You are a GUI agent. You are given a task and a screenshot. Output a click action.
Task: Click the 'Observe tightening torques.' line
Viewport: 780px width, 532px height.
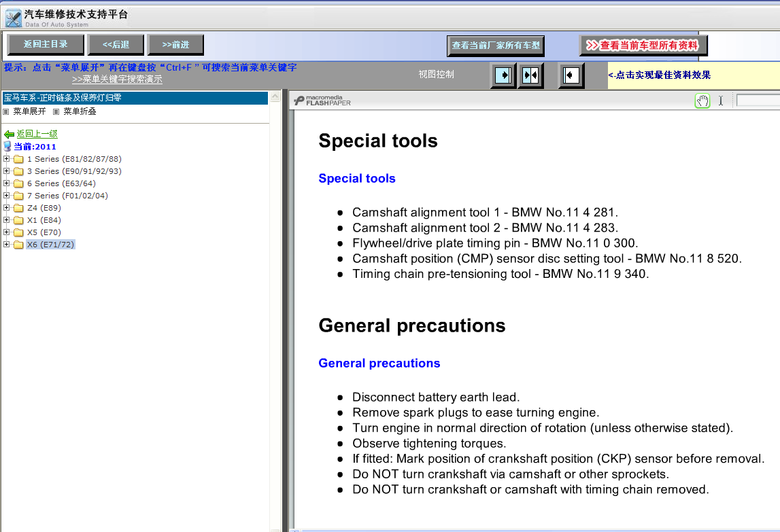[429, 444]
